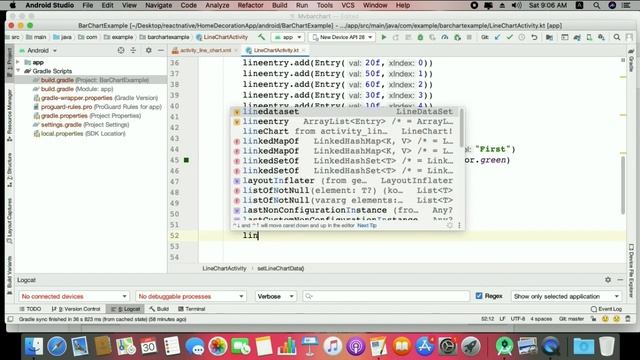Viewport: 640px width, 360px height.
Task: Open Gradle side tool window
Action: pyautogui.click(x=631, y=59)
